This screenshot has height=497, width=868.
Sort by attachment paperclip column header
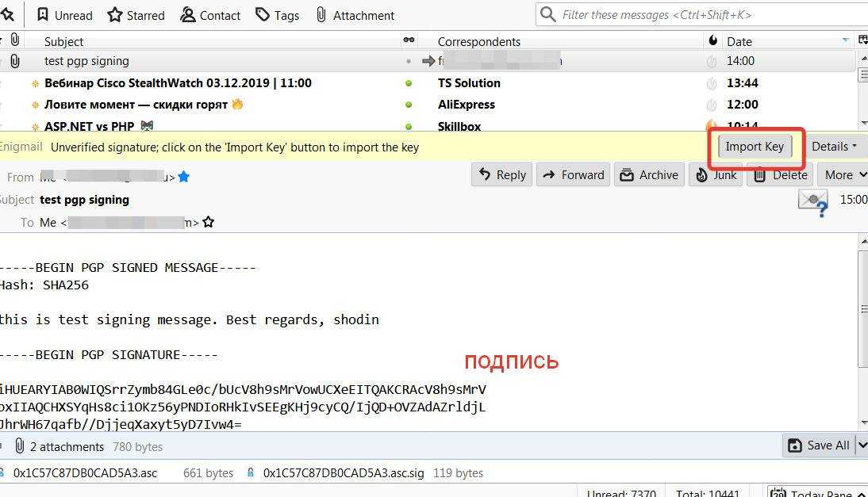click(15, 40)
